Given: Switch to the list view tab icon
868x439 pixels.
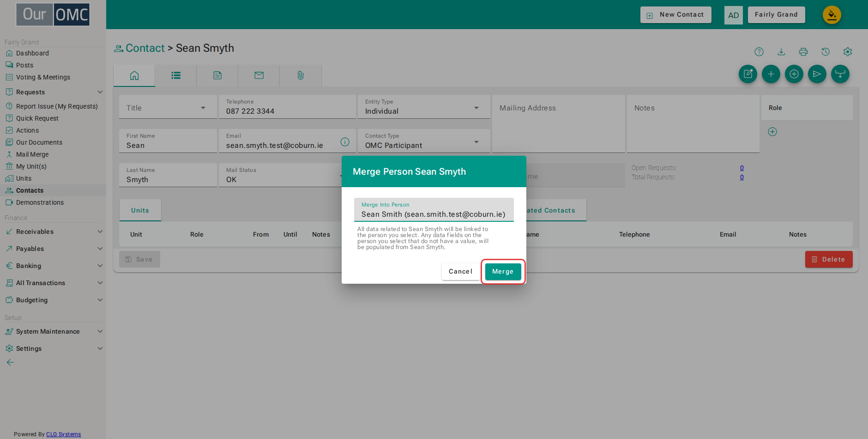Looking at the screenshot, I should [x=176, y=75].
